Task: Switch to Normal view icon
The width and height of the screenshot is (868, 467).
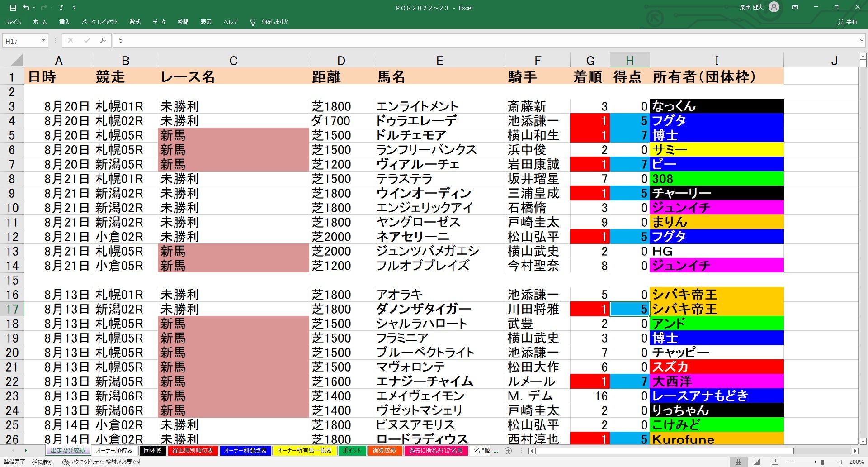Action: tap(738, 462)
